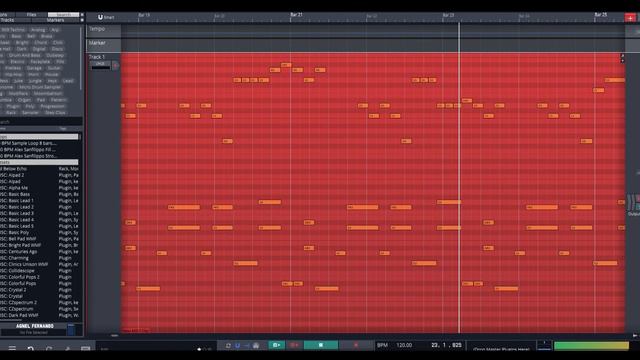This screenshot has width=640, height=360.
Task: Click the BPM 120.00 tempo value
Action: coord(404,345)
